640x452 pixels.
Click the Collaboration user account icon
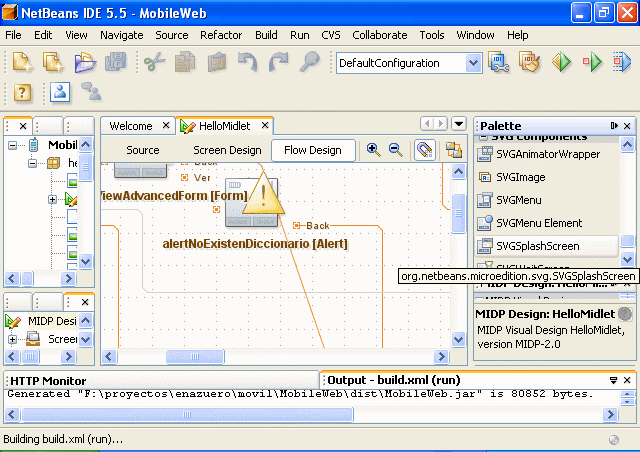pos(60,92)
